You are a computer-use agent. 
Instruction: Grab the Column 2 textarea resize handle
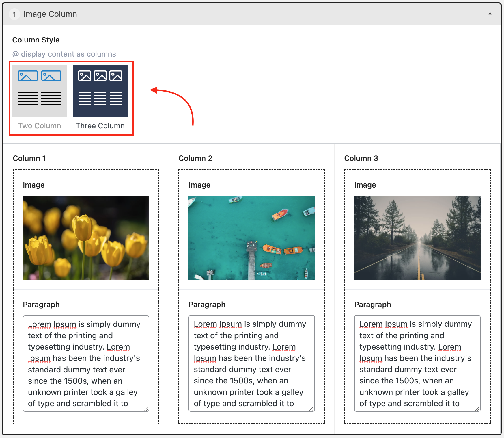312,409
